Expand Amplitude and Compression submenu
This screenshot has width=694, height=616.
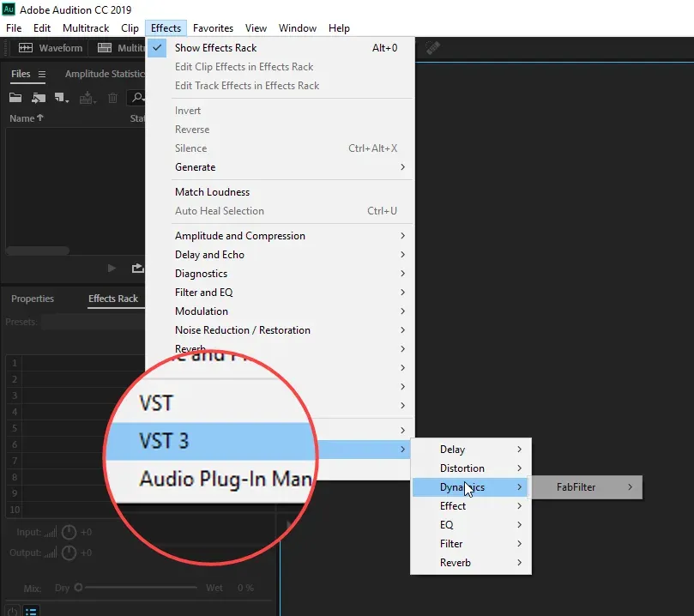tap(280, 236)
